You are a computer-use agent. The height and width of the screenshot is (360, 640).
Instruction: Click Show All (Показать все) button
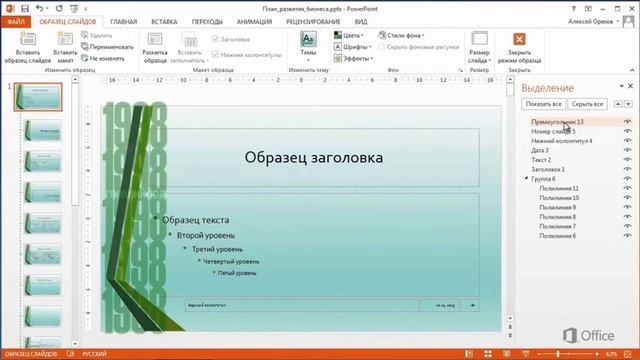point(543,104)
